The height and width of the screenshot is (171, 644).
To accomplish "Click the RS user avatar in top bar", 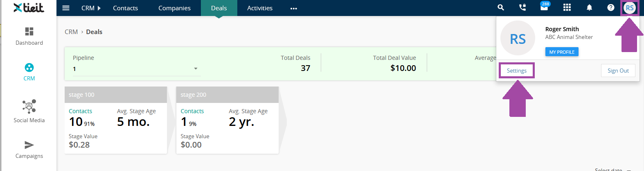I will tap(630, 8).
